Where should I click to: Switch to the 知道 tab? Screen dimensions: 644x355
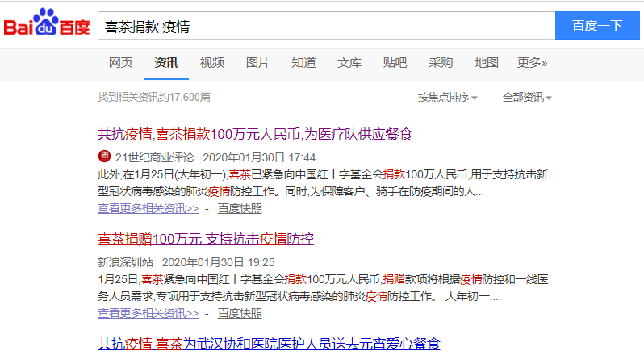click(x=303, y=63)
